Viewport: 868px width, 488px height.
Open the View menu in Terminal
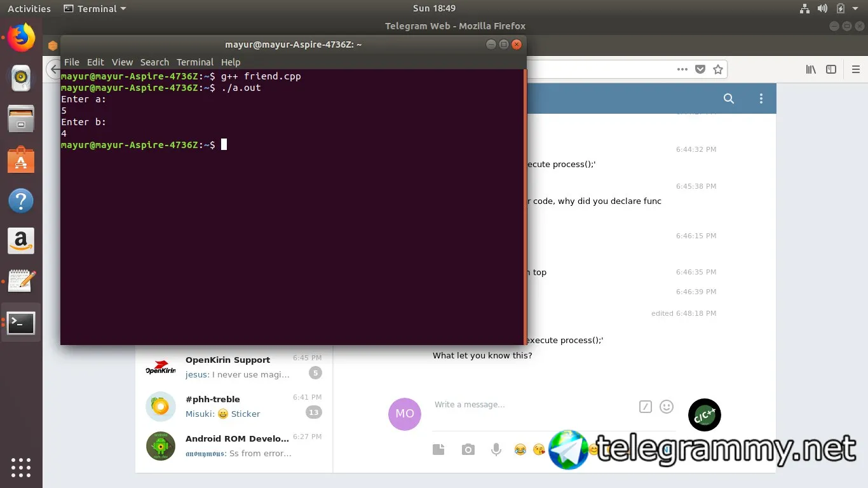(122, 62)
